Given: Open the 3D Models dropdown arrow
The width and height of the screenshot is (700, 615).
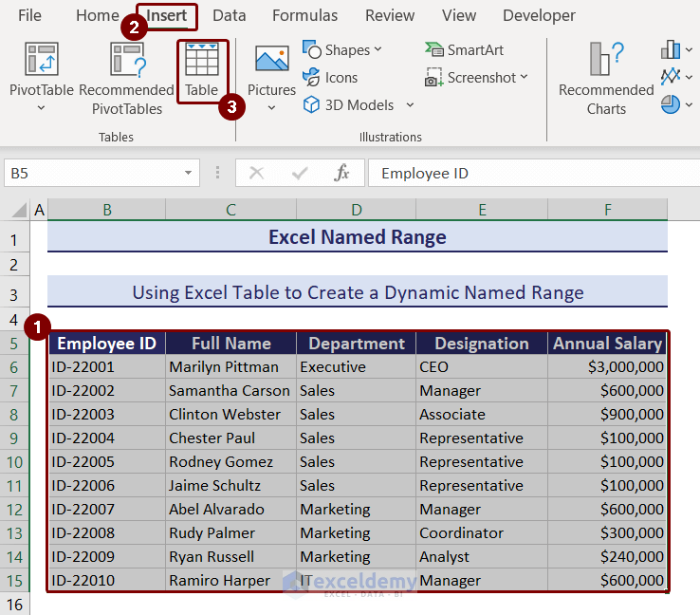Looking at the screenshot, I should [x=410, y=105].
